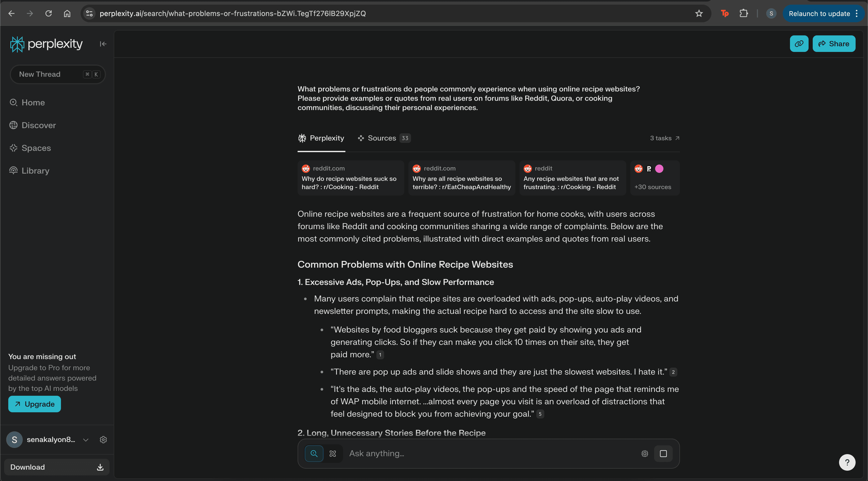The image size is (868, 481).
Task: Open the browser extensions puzzle icon
Action: click(743, 13)
